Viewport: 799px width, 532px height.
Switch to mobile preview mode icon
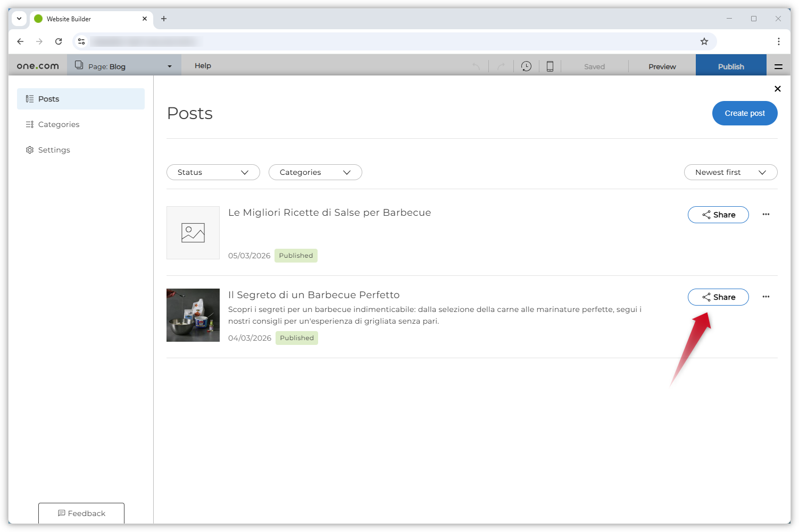pyautogui.click(x=550, y=65)
